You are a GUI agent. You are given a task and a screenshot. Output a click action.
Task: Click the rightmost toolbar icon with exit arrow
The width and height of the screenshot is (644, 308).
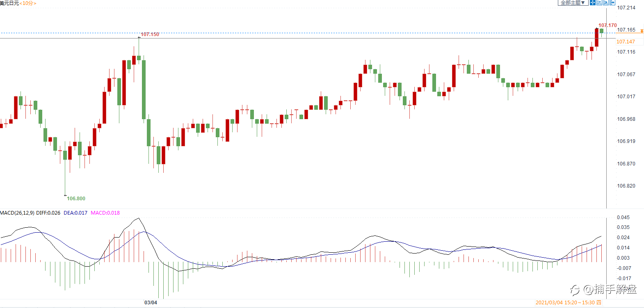point(612,2)
